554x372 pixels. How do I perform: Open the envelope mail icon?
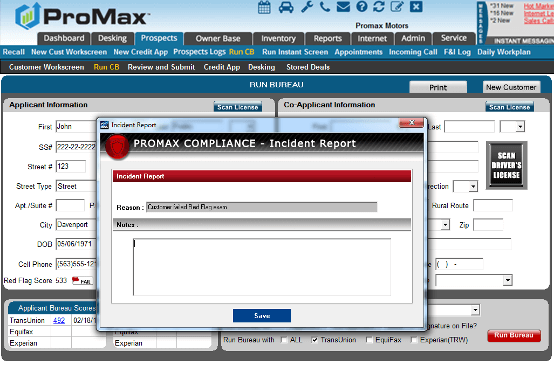pos(343,7)
